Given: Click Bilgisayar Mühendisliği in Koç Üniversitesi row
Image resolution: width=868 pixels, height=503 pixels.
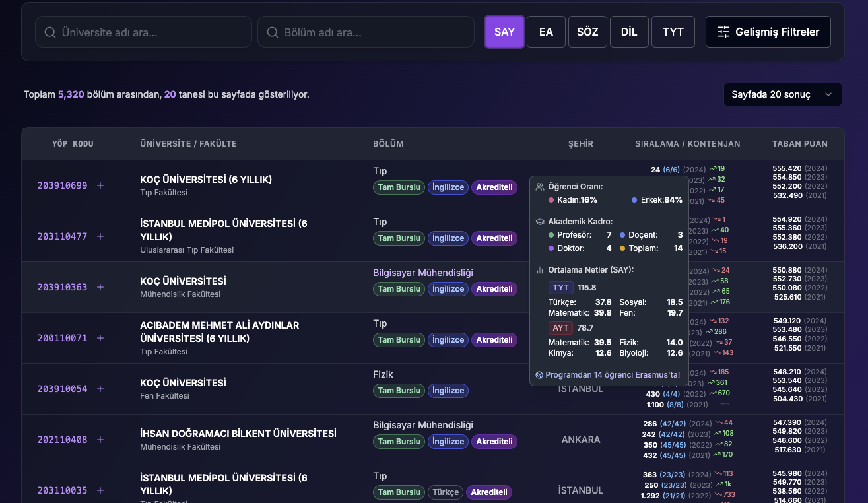Looking at the screenshot, I should 423,273.
